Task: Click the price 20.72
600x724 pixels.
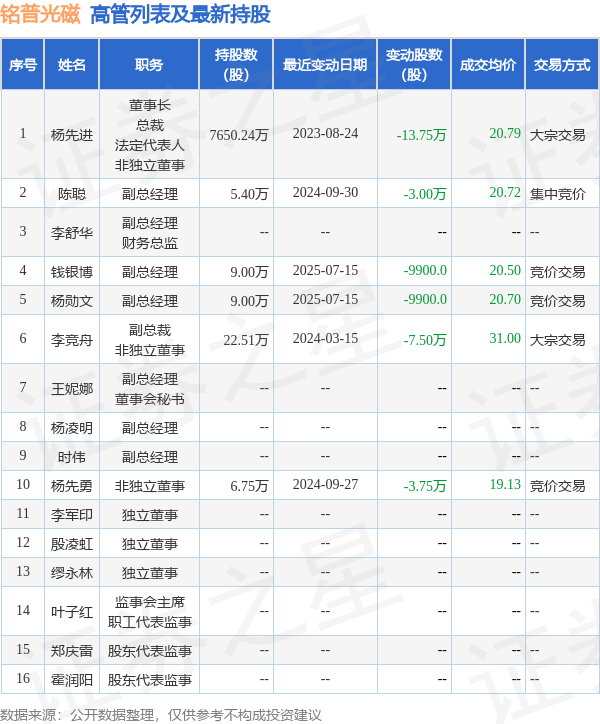Action: (x=505, y=193)
